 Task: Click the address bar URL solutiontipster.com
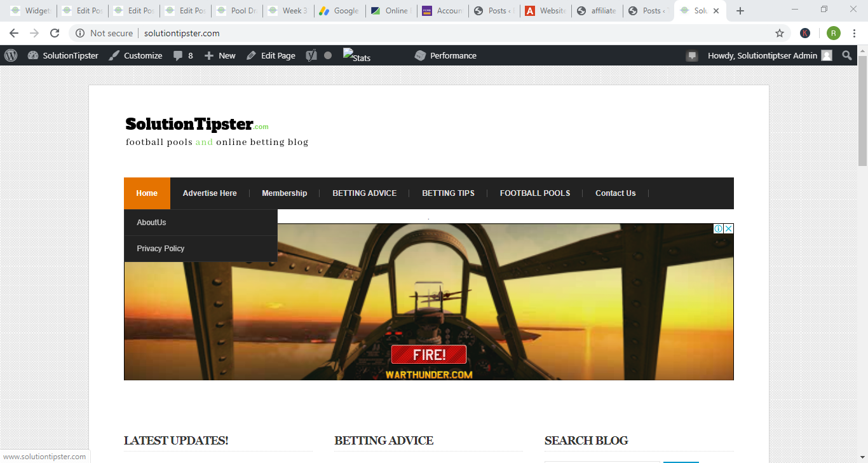point(182,33)
